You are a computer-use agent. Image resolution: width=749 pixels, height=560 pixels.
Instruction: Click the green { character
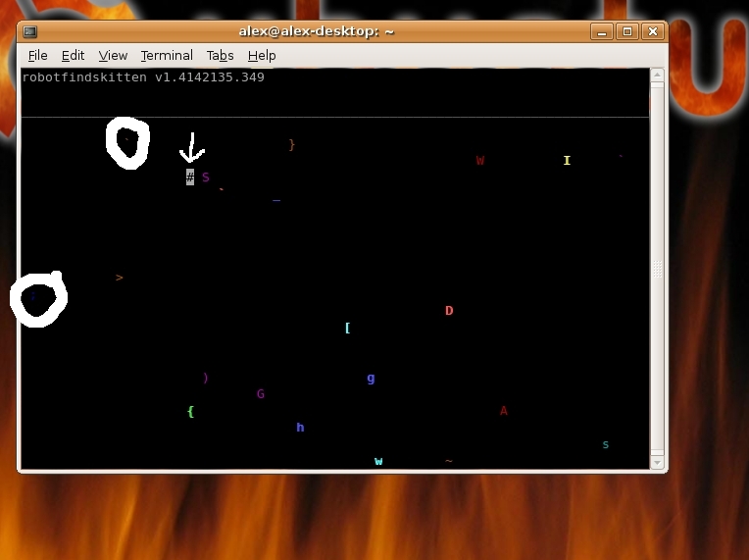coord(190,411)
